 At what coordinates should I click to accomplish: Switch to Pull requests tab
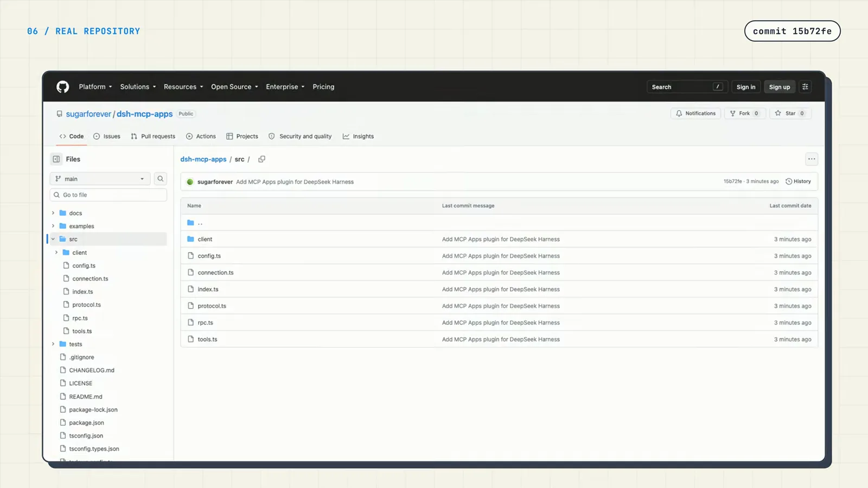point(153,137)
